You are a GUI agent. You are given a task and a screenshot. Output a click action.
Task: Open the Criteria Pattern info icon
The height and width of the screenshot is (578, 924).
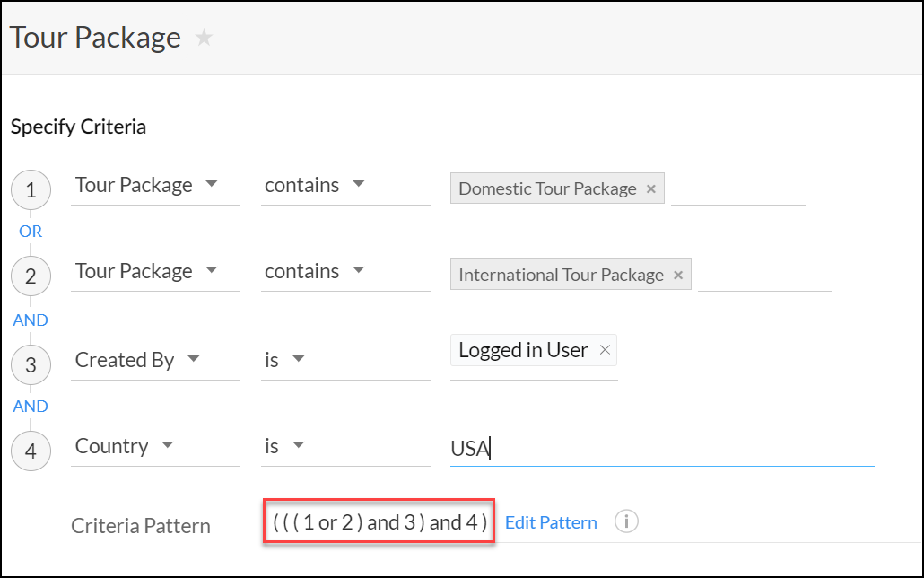tap(626, 521)
